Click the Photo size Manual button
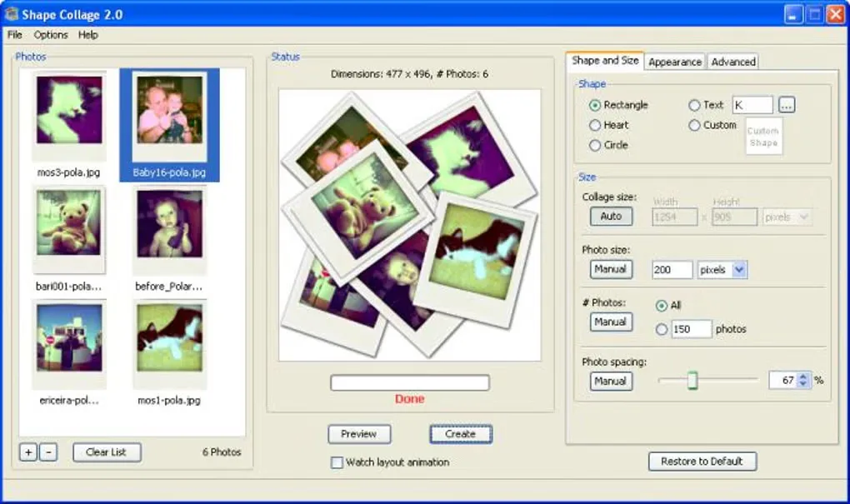 coord(611,269)
